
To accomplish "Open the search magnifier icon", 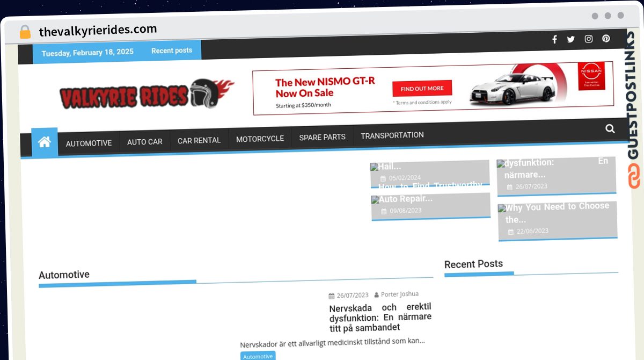I will (610, 128).
